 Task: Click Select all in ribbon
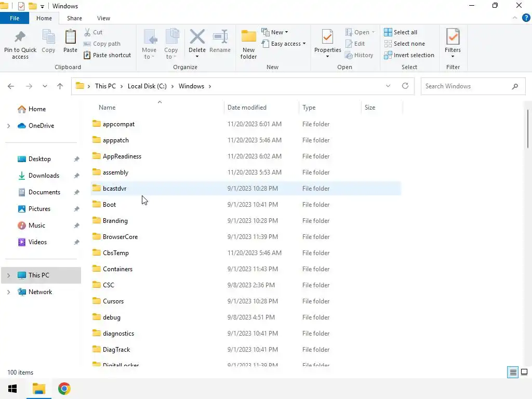pos(401,32)
